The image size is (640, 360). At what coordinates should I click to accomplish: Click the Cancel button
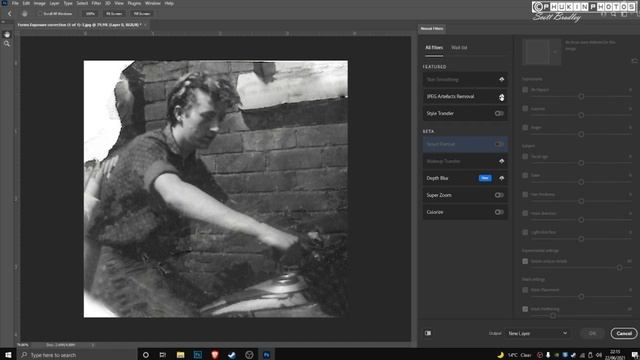pyautogui.click(x=624, y=333)
